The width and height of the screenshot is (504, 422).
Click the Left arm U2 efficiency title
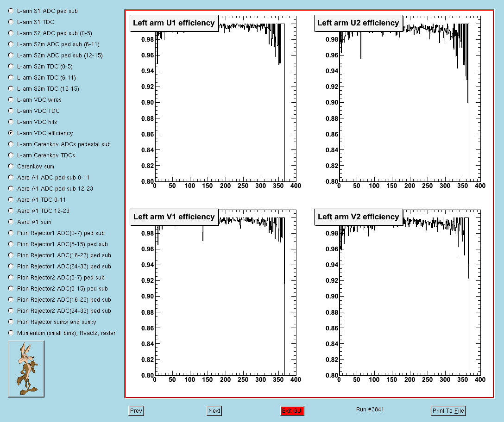(x=358, y=23)
